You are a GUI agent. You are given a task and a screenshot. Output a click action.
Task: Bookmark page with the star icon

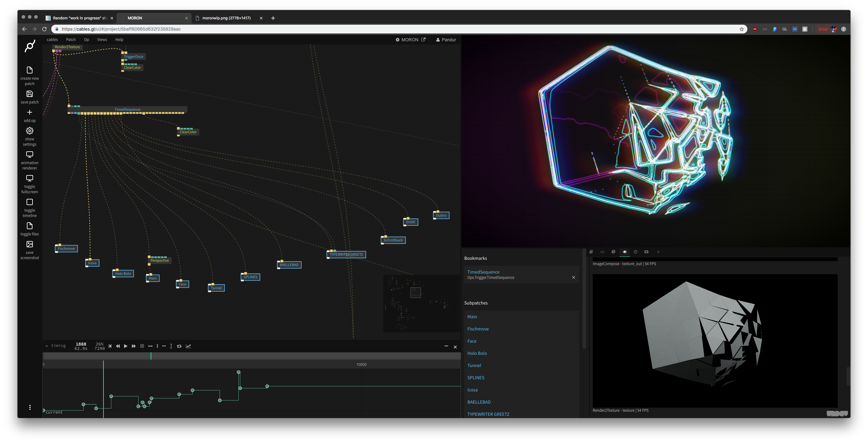point(741,29)
